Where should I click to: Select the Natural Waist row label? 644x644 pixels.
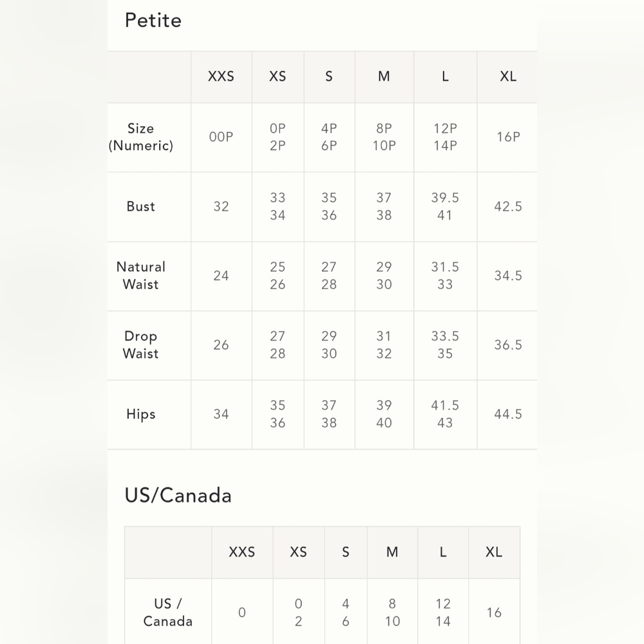tap(141, 276)
